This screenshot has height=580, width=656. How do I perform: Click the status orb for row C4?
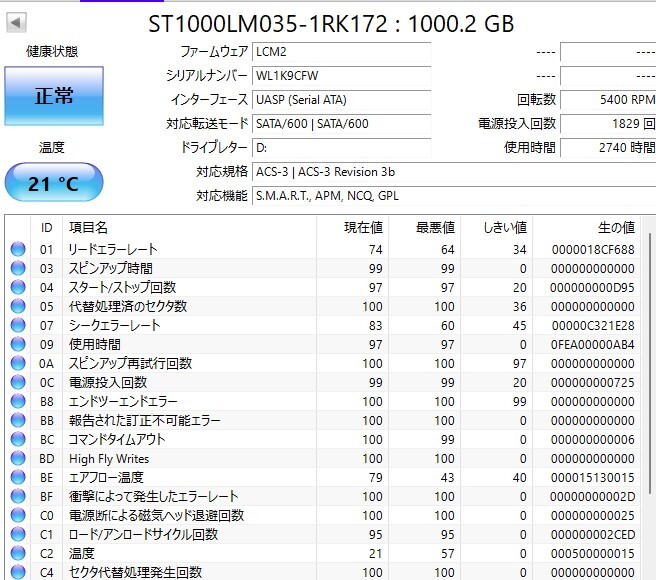point(18,572)
